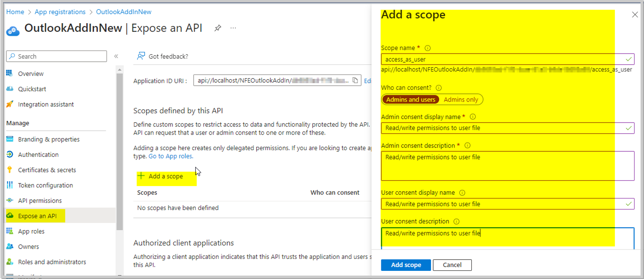The width and height of the screenshot is (644, 279).
Task: Click the Who can consent column header
Action: 335,192
